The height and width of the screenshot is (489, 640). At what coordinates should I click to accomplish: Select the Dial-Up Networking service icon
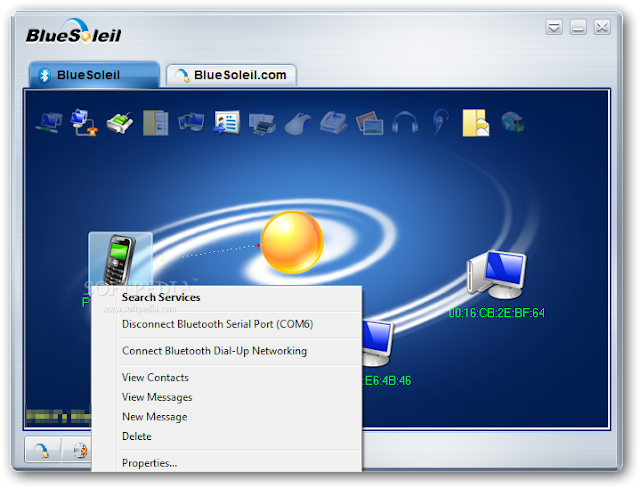(x=84, y=122)
